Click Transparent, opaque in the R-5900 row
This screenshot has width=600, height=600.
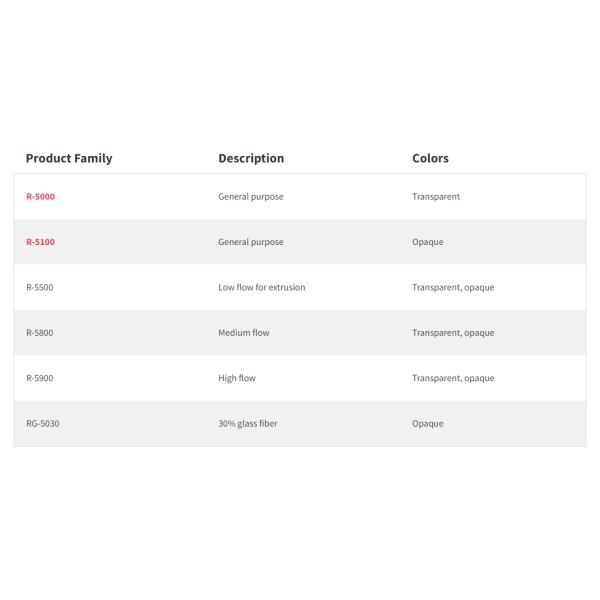(453, 378)
